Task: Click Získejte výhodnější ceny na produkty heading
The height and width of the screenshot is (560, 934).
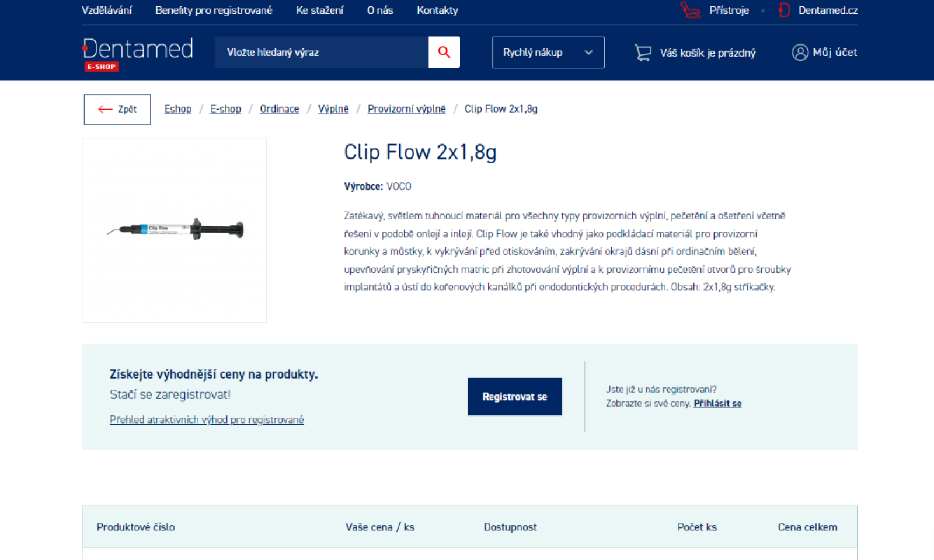Action: (214, 374)
